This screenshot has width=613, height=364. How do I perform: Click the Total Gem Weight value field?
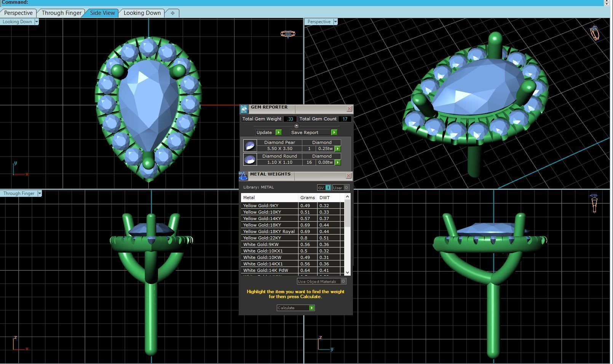[290, 119]
